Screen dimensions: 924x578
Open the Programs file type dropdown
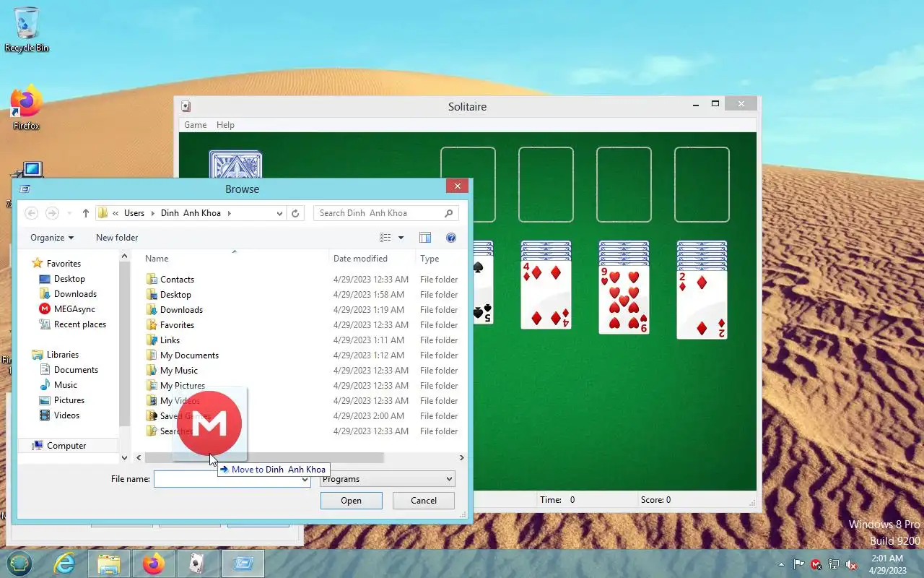pos(388,479)
